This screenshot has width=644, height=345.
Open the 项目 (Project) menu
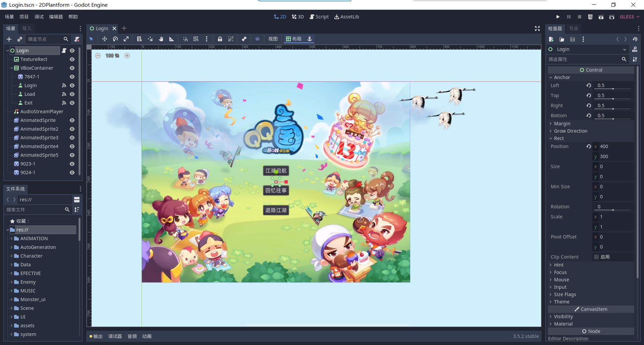pos(24,17)
